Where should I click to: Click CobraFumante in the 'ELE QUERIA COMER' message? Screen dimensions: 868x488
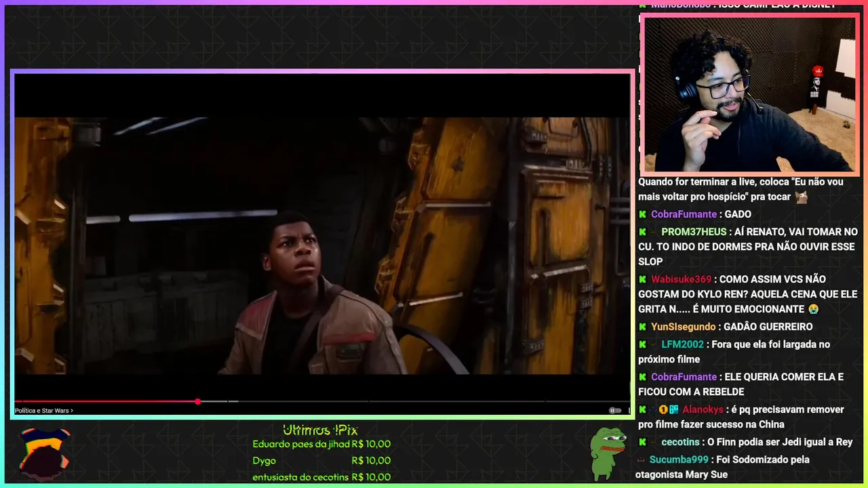(684, 377)
